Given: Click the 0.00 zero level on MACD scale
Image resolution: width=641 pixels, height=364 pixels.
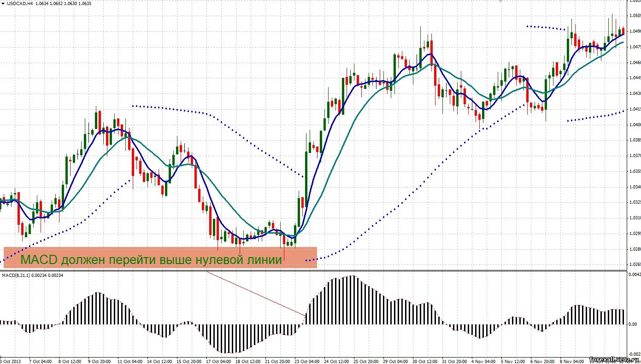Looking at the screenshot, I should 633,324.
